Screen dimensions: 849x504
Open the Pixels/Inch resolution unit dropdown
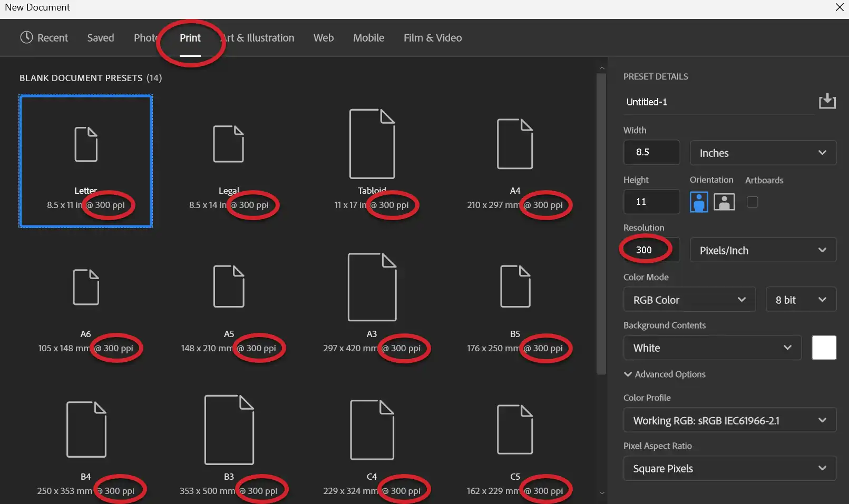click(x=763, y=250)
